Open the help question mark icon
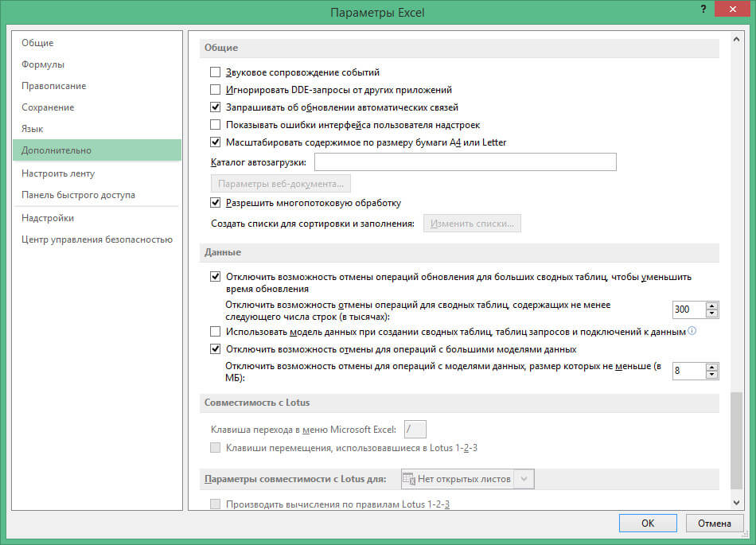The height and width of the screenshot is (545, 756). click(x=703, y=10)
